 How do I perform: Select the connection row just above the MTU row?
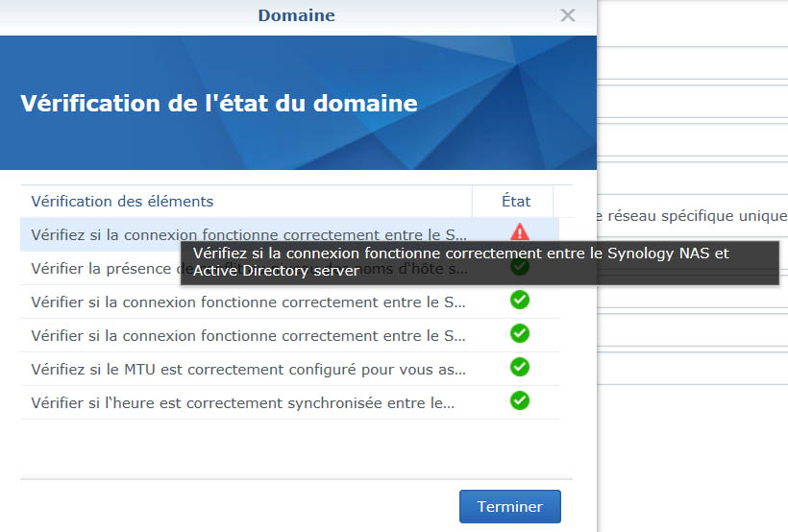click(248, 336)
